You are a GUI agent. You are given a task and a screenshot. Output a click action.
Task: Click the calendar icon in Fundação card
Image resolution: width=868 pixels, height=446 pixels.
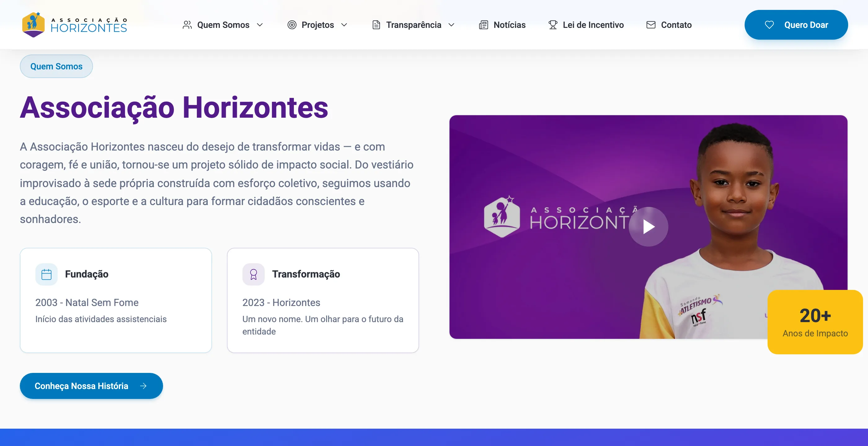46,274
